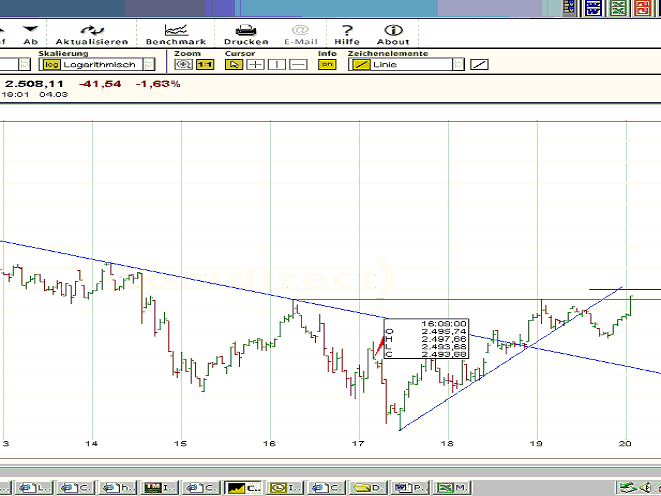
Task: Click the yellow line icon in Zeichenelemente
Action: click(361, 64)
